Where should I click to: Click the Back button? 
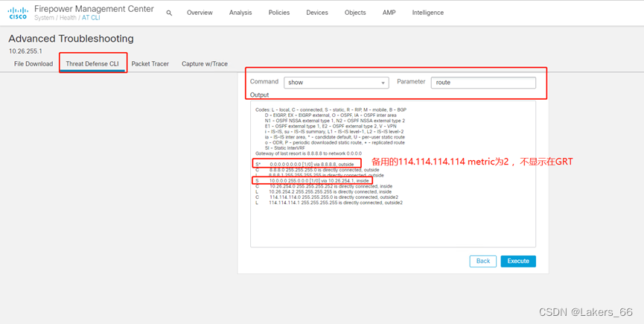tap(483, 261)
